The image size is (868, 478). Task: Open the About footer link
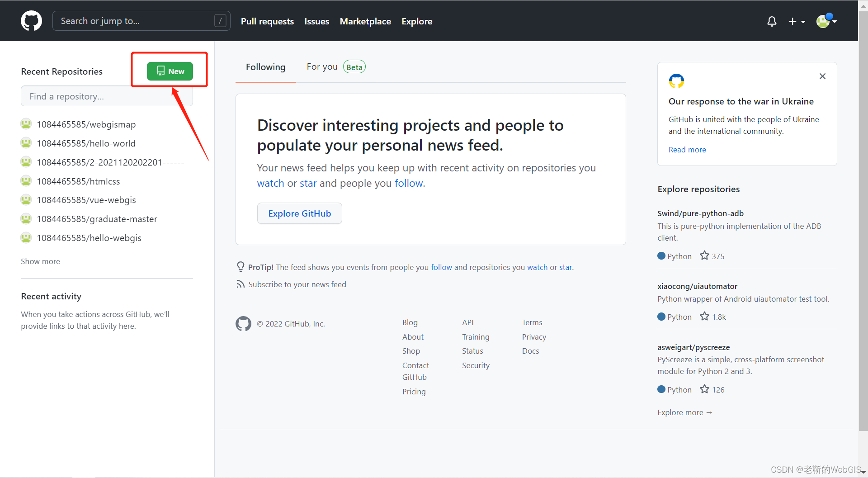tap(413, 337)
